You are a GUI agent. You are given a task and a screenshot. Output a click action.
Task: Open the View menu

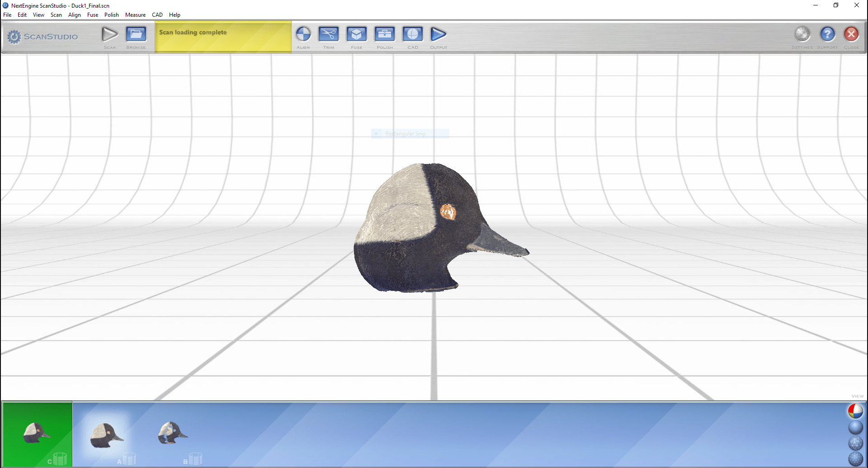pyautogui.click(x=38, y=15)
